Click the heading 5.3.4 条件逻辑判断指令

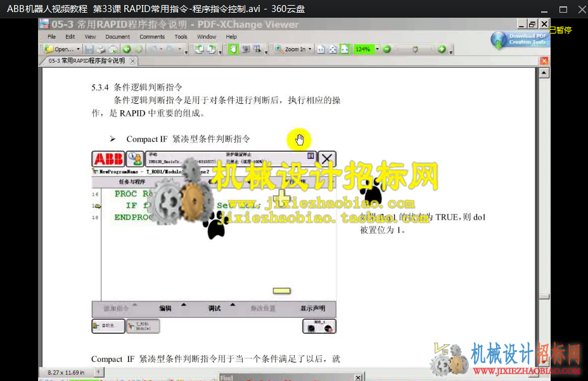(x=137, y=87)
